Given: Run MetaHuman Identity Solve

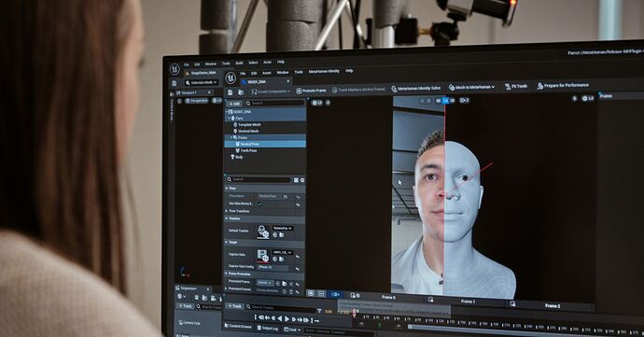Looking at the screenshot, I should click(415, 89).
